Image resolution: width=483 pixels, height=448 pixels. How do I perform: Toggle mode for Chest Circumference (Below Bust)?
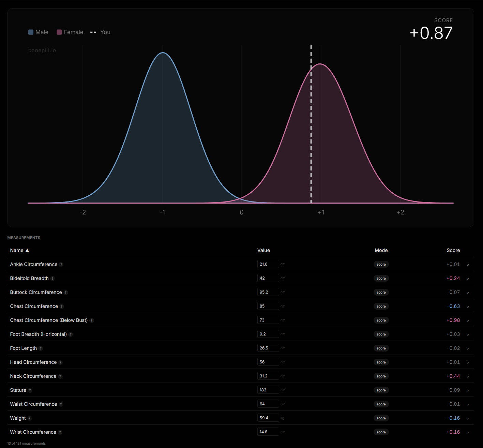381,320
